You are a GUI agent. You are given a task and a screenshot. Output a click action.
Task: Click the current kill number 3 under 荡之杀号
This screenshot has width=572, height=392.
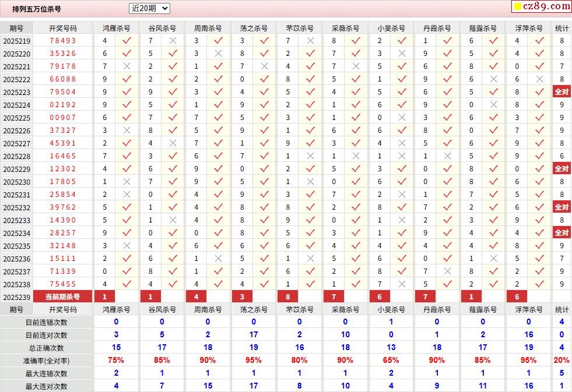click(x=242, y=297)
